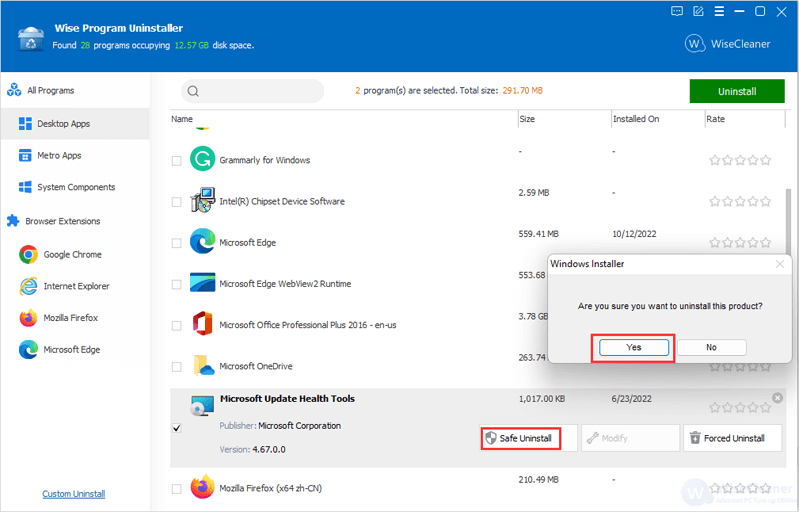
Task: Open the feedback chat icon in title bar
Action: pyautogui.click(x=677, y=11)
